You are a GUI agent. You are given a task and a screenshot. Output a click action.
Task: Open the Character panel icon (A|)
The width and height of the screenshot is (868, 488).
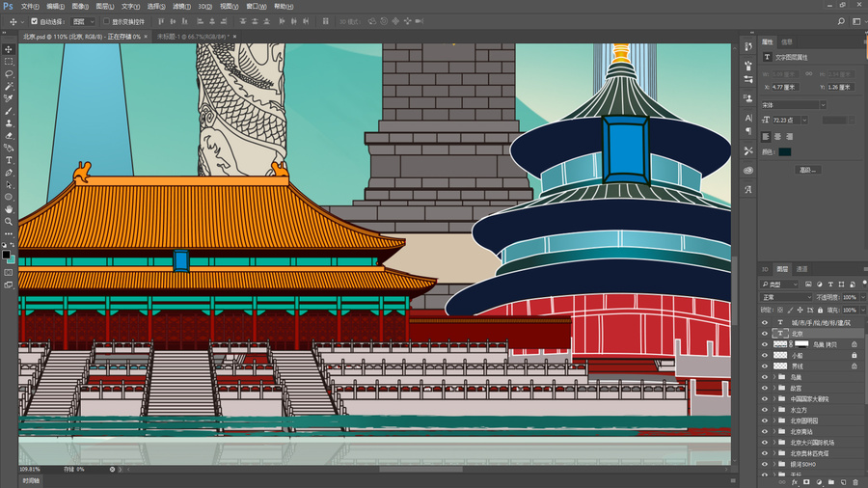point(748,118)
